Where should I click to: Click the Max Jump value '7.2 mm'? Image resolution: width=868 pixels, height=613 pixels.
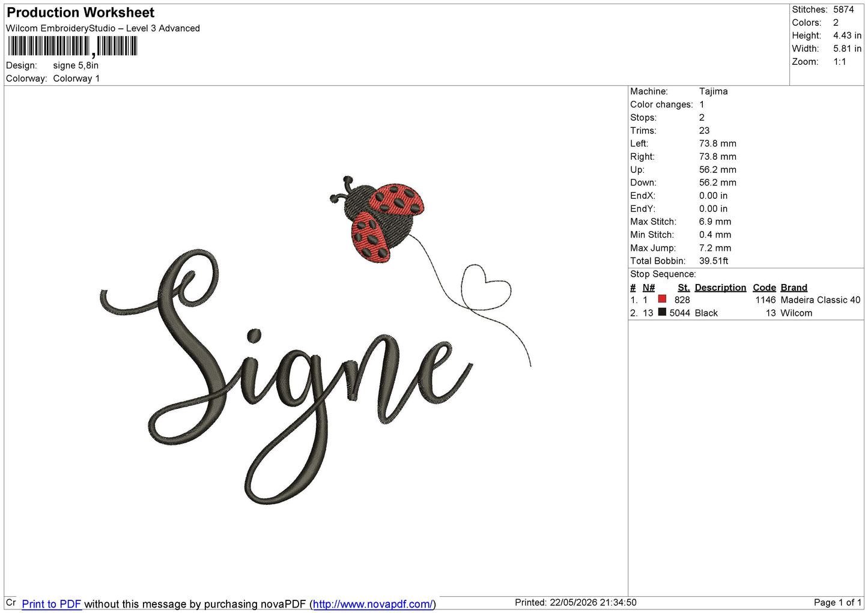click(x=715, y=248)
